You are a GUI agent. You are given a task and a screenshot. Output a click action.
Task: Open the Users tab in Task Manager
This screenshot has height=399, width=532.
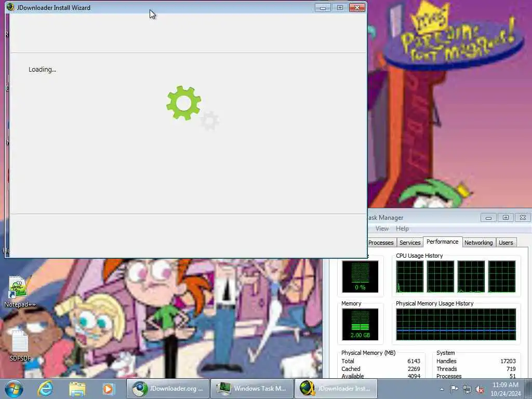tap(506, 243)
